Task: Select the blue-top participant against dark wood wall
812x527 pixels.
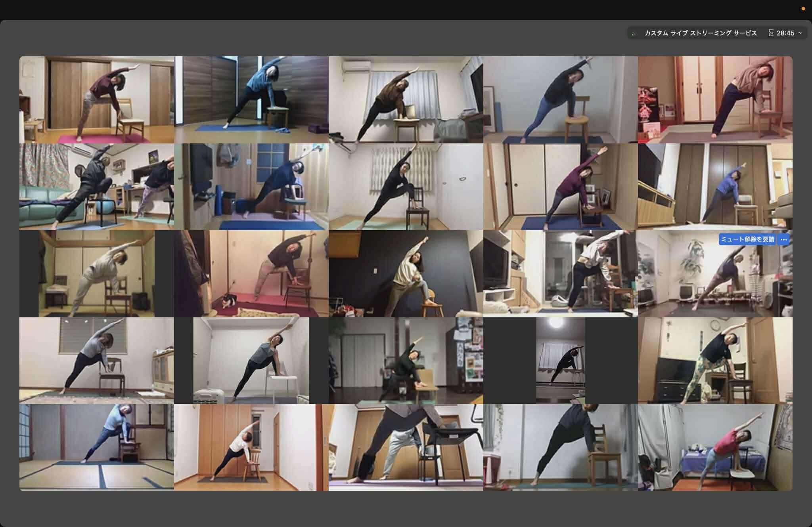Action: click(251, 99)
